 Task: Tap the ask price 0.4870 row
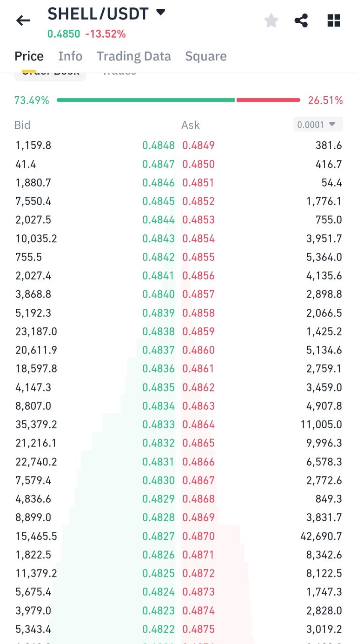(x=198, y=536)
